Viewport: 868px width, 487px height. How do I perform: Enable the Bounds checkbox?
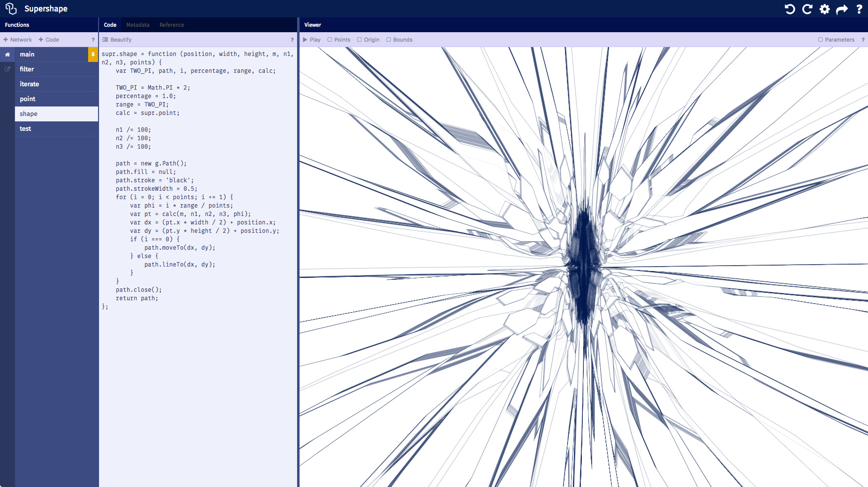pyautogui.click(x=389, y=40)
